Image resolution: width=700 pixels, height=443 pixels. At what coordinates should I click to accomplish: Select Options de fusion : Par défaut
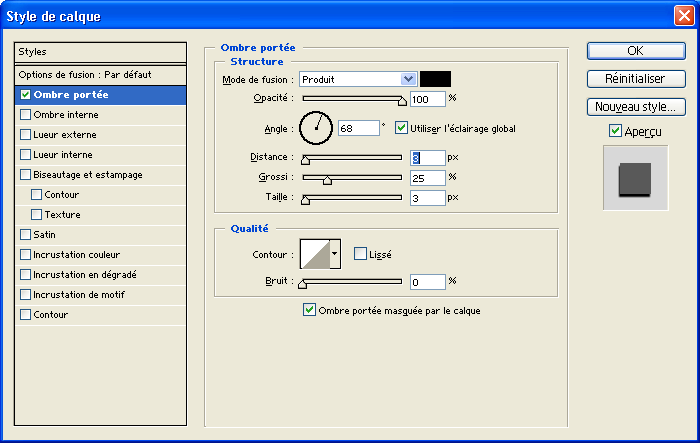coord(100,75)
